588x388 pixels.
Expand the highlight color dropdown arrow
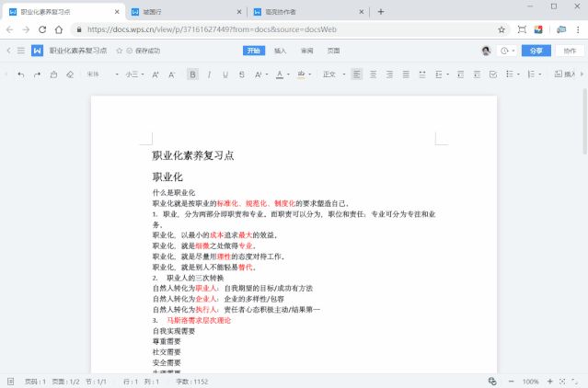point(310,74)
